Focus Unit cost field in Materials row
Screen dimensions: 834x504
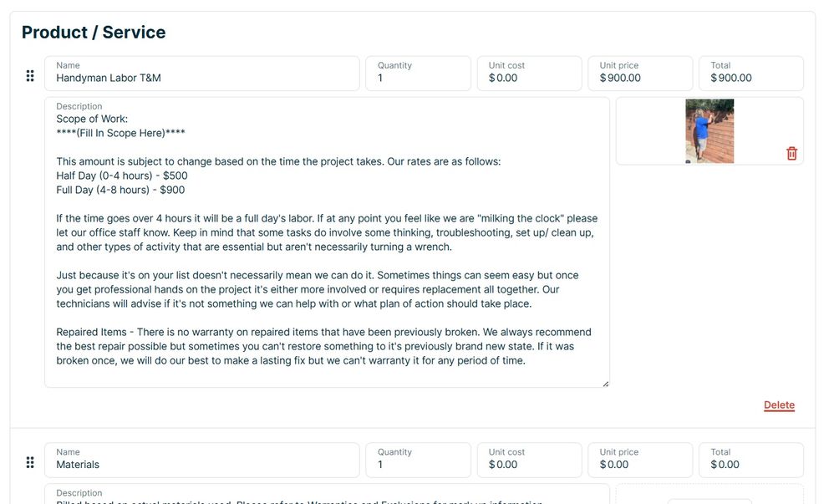[529, 465]
